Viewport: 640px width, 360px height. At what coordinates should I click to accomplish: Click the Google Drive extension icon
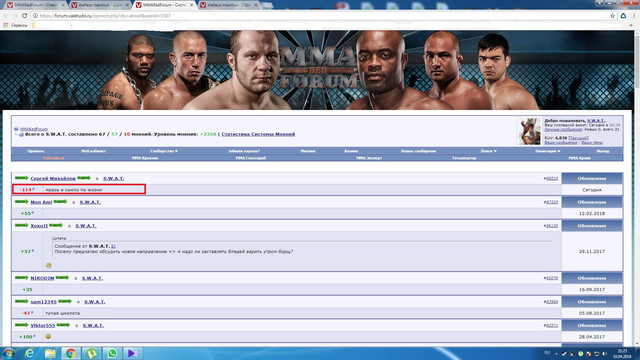(x=623, y=16)
